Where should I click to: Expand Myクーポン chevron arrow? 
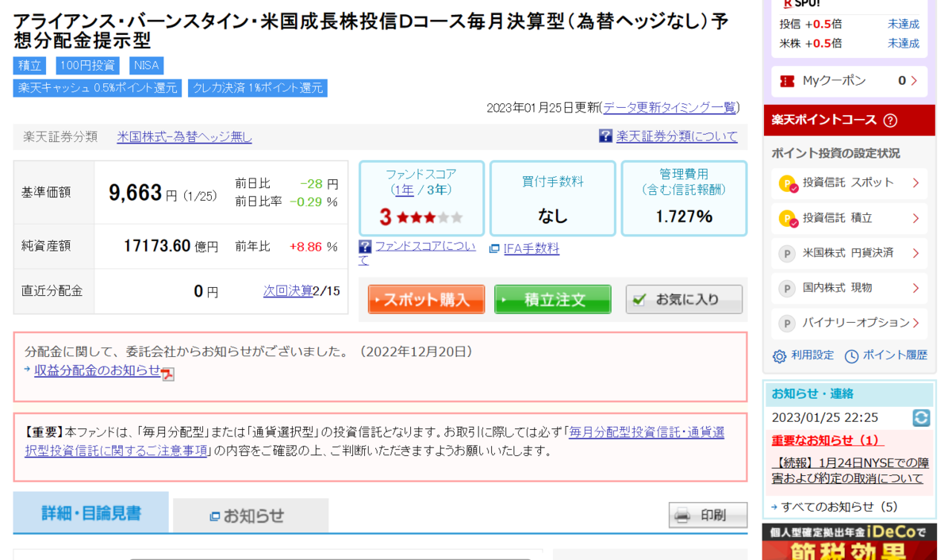(x=914, y=81)
